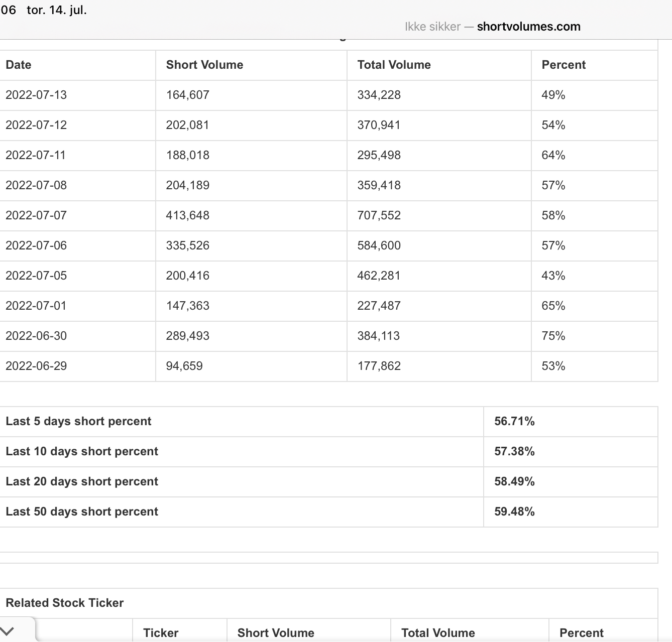This screenshot has height=642, width=672.
Task: Click the 'Ikke sikker' security warning text
Action: [x=432, y=27]
